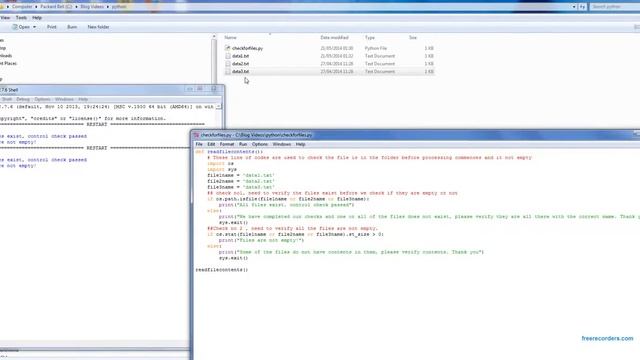
Task: Open the Windows menu in the editor window
Action: [282, 144]
